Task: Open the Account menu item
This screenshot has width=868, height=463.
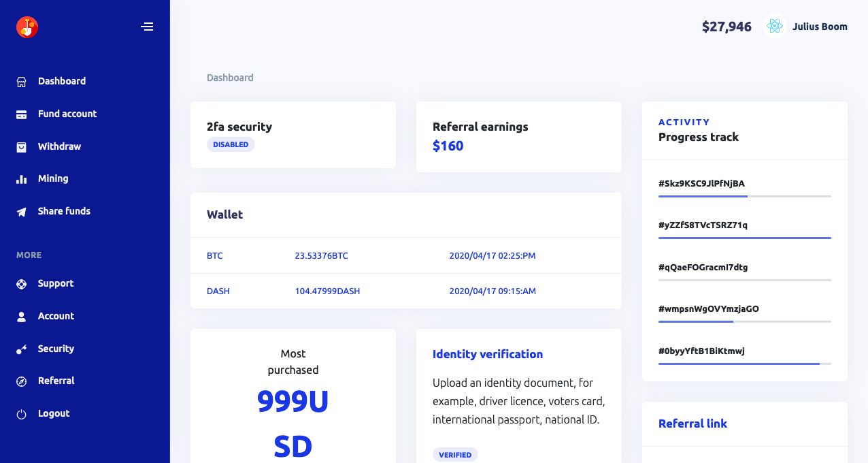Action: tap(56, 316)
